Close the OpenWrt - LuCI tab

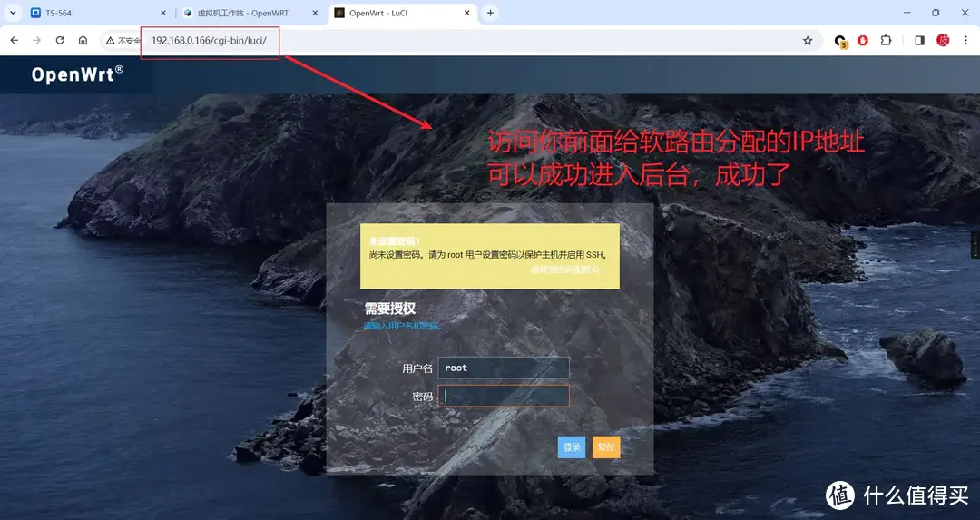click(x=466, y=13)
